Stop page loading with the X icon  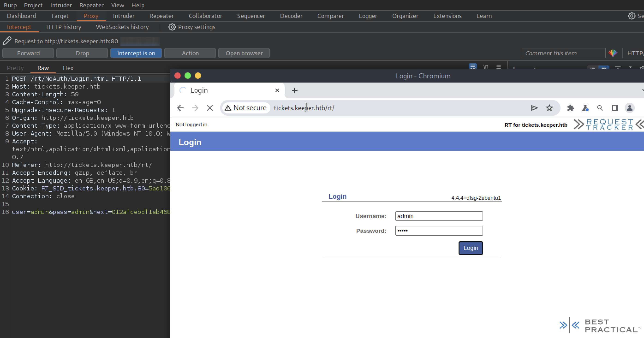click(x=210, y=108)
